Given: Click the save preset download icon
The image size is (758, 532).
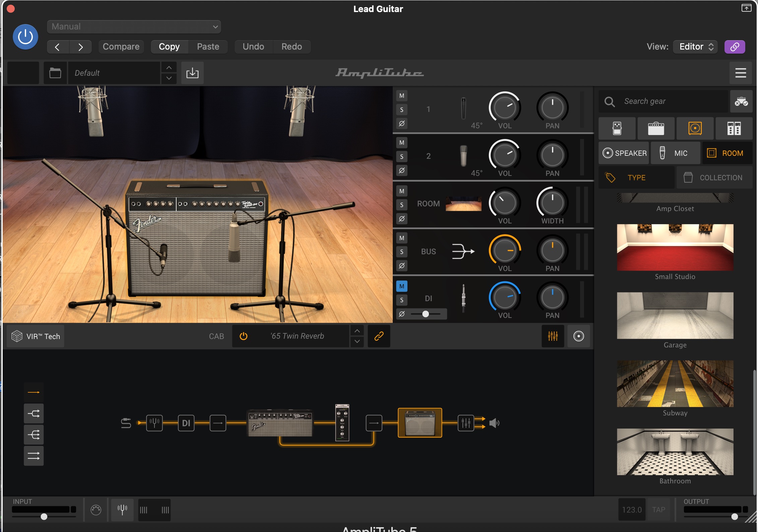Looking at the screenshot, I should (192, 73).
